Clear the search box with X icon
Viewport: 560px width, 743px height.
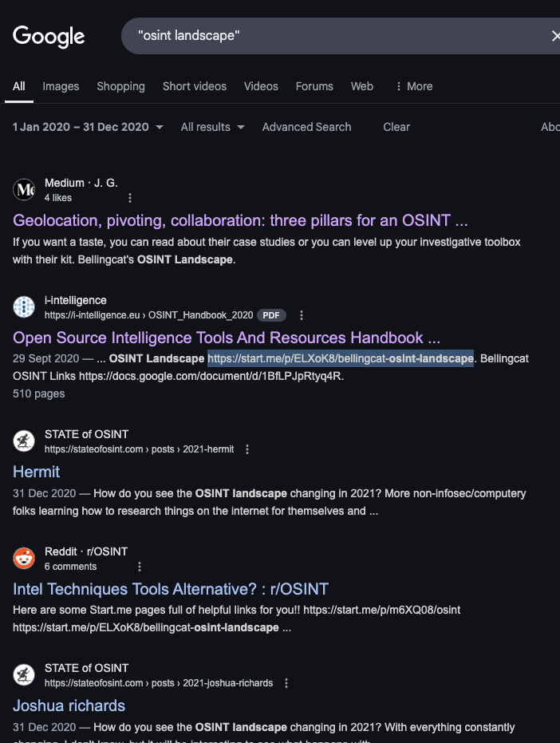(555, 36)
